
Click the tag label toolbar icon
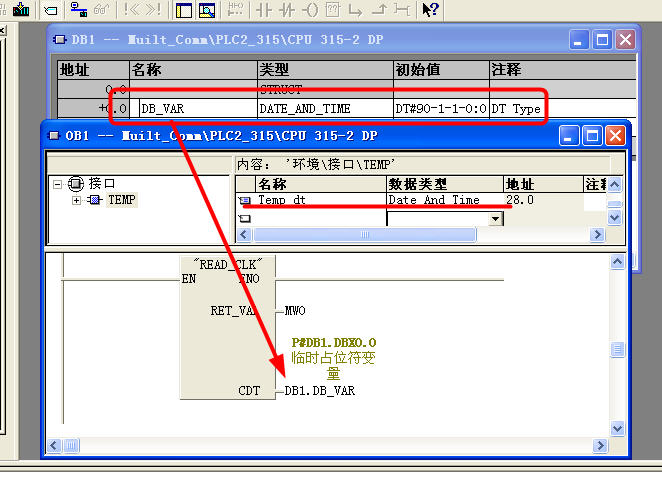[52, 10]
